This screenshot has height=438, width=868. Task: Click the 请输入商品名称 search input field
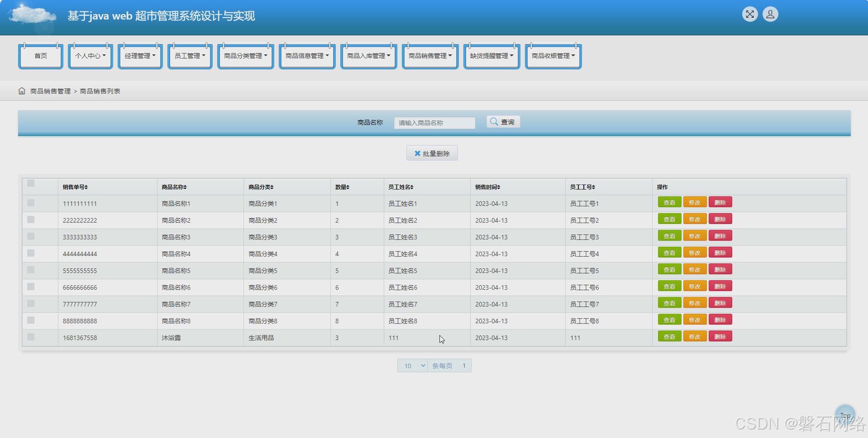(x=434, y=123)
